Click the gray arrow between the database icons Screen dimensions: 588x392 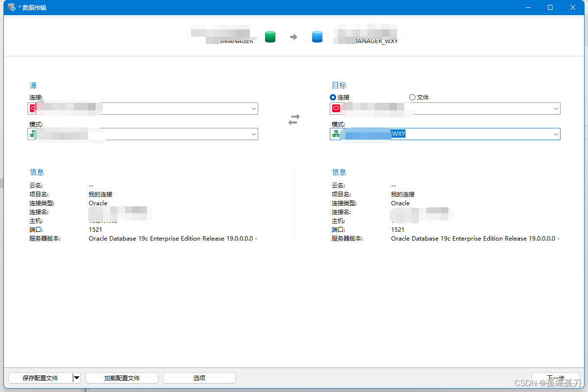coord(294,36)
